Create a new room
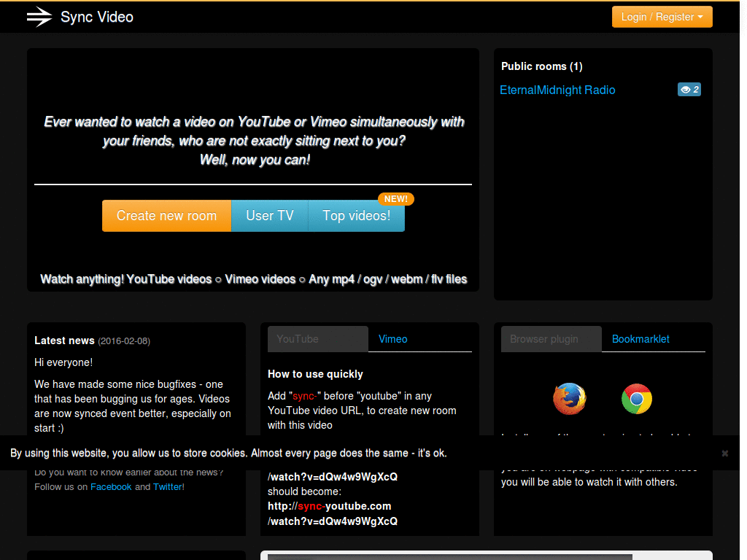Screen dimensions: 747x560 click(167, 216)
